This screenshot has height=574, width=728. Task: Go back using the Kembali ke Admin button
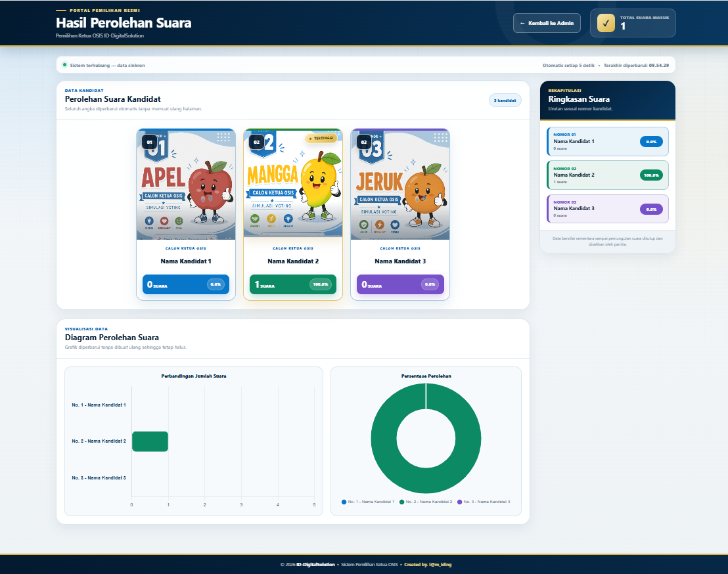(x=547, y=23)
